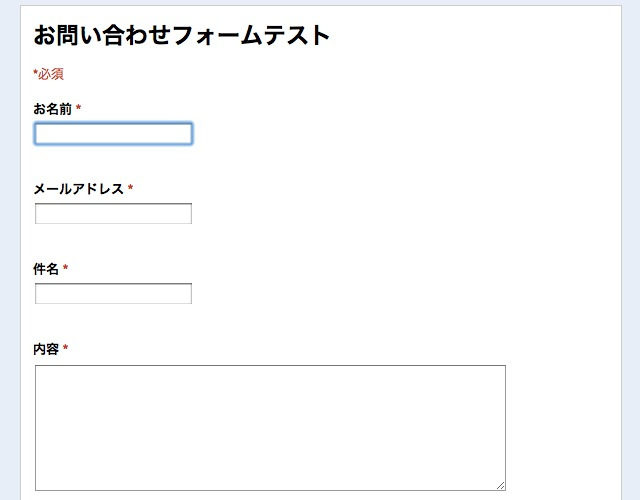Click the お名前 field label

pyautogui.click(x=52, y=109)
